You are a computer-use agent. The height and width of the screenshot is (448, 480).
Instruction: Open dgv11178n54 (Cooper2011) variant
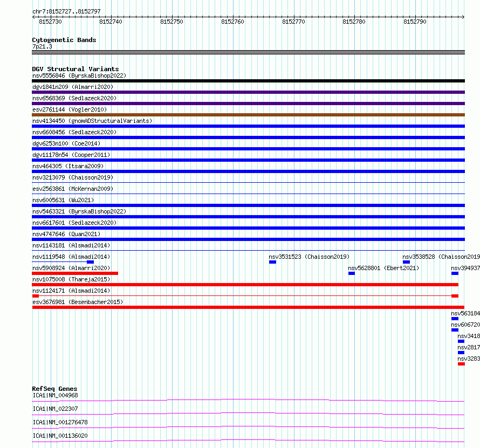(x=71, y=155)
